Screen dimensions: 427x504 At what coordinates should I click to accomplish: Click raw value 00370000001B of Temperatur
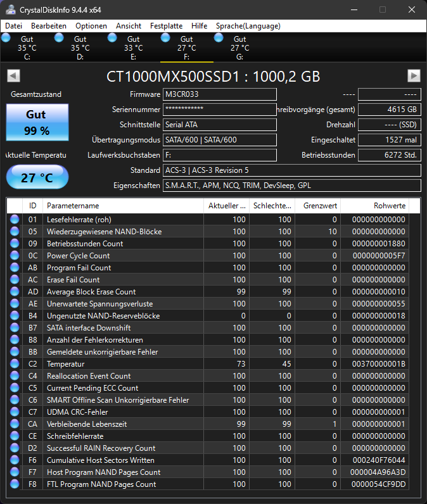[x=378, y=364]
